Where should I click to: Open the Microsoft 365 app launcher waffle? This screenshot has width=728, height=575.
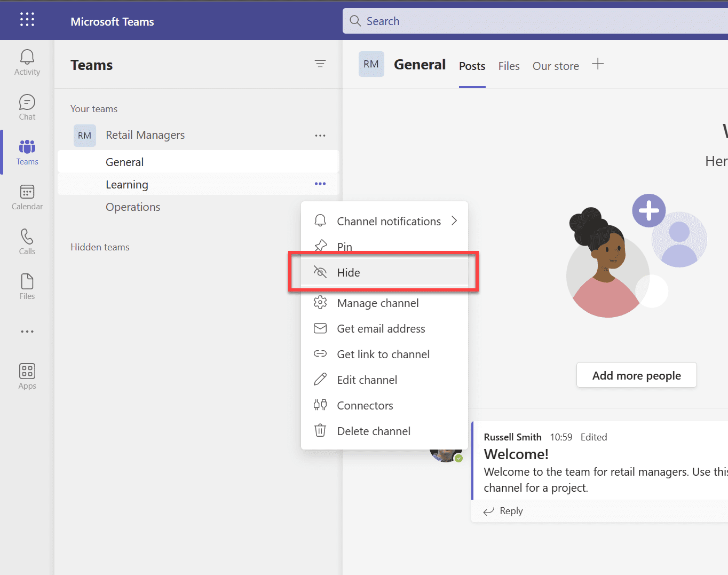tap(27, 20)
